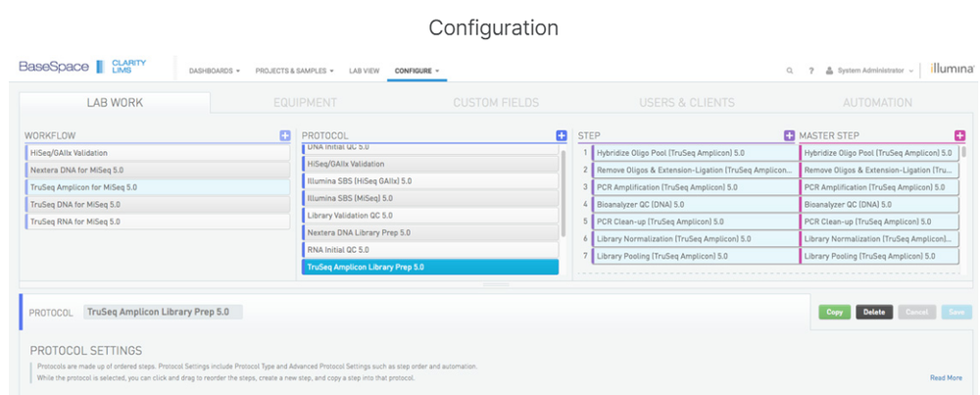Viewport: 980px width, 395px height.
Task: Select Illumina SBS (HiSeq GAIIx) 5.0 protocol
Action: [430, 181]
